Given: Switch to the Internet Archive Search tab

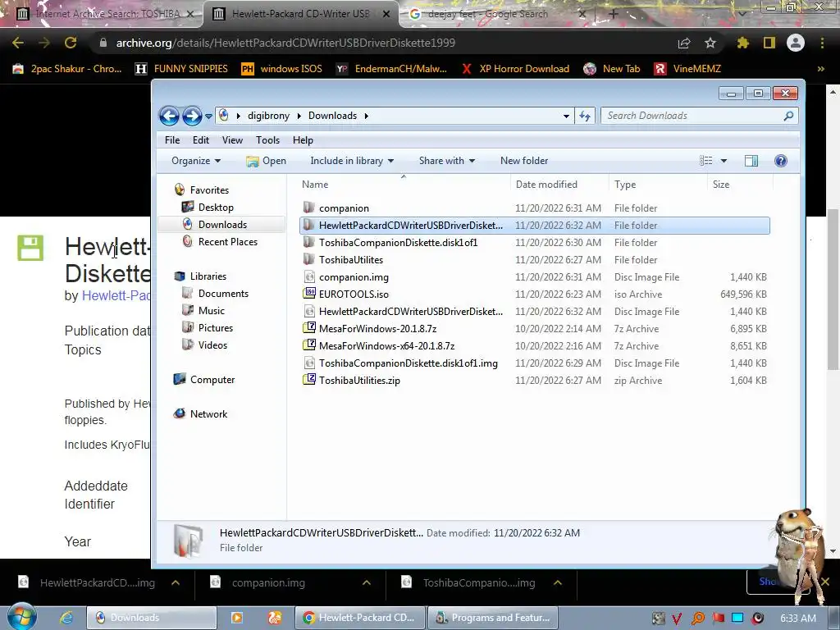Looking at the screenshot, I should click(103, 14).
